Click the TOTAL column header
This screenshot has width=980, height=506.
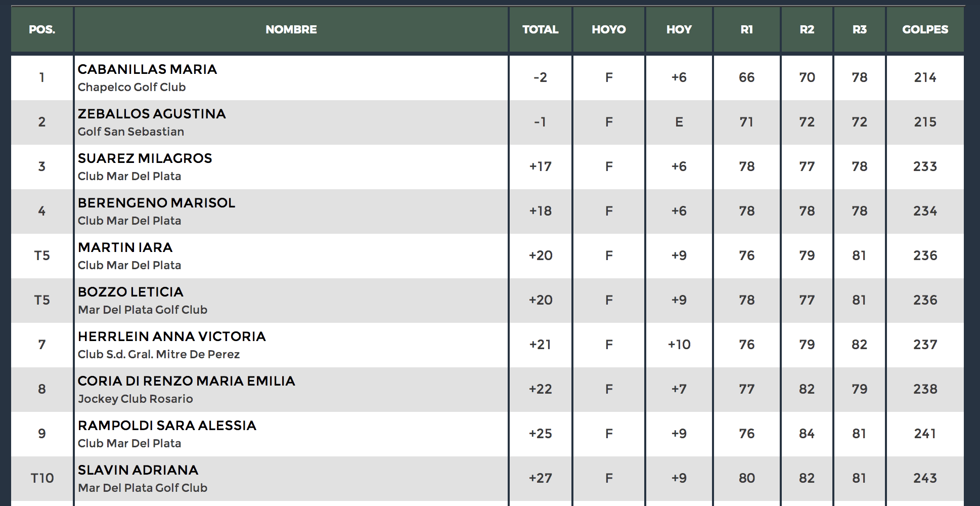click(x=540, y=29)
